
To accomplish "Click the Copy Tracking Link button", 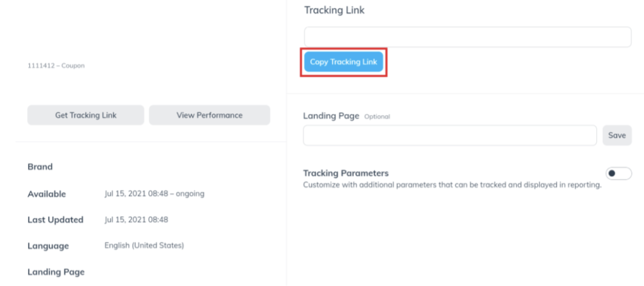I will [343, 62].
